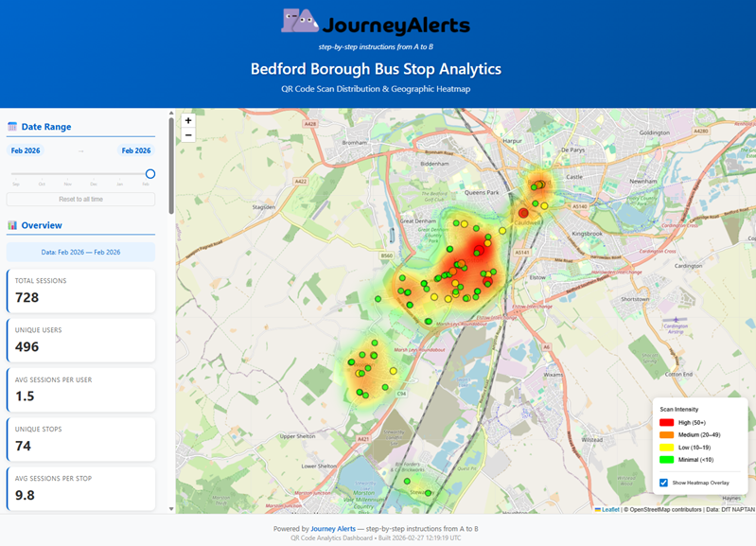756x546 pixels.
Task: Click the 'Scan Intensity' legend title
Action: (678, 409)
